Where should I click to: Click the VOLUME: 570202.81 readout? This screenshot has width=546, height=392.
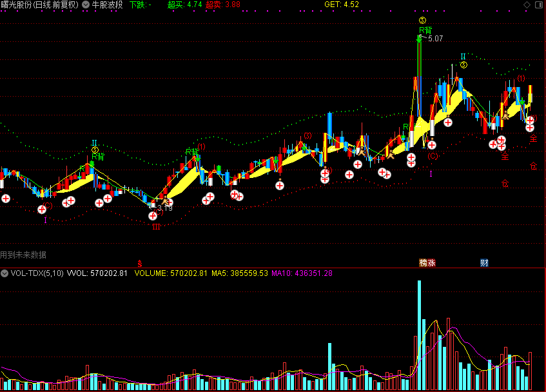(x=171, y=273)
